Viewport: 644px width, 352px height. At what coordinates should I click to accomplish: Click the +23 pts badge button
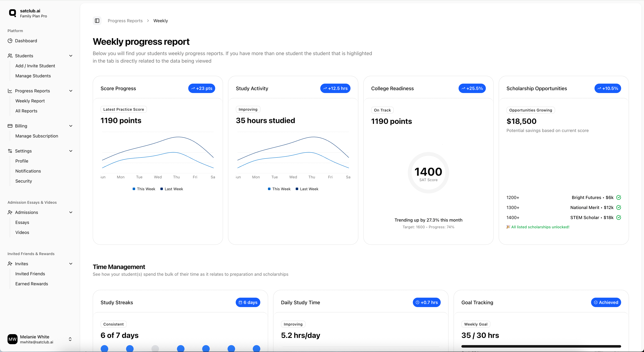[x=202, y=88]
